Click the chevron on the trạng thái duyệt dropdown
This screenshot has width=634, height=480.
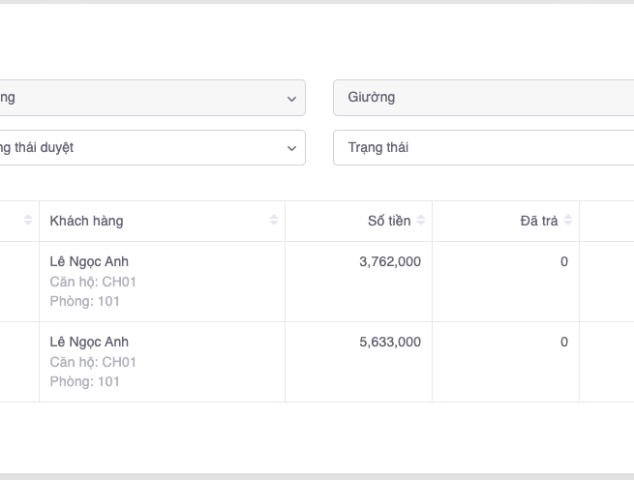coord(292,148)
